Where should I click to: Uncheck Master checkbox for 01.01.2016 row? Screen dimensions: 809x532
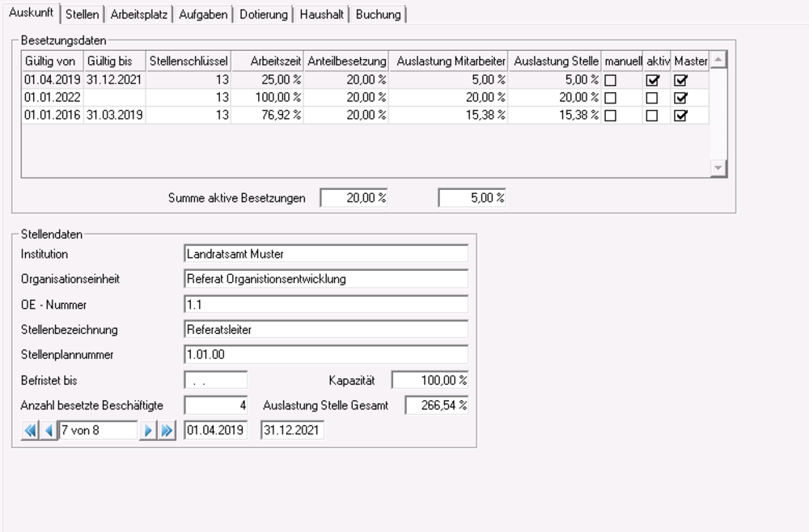tap(680, 116)
